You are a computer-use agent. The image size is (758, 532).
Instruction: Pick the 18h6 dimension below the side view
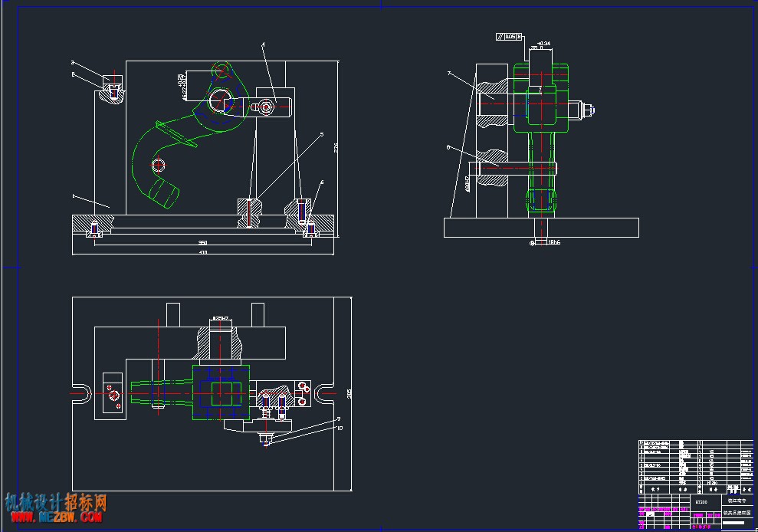pyautogui.click(x=554, y=242)
